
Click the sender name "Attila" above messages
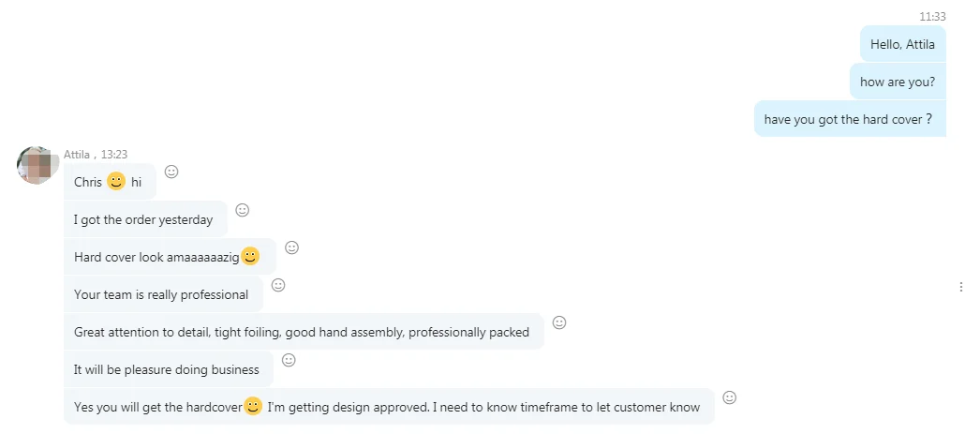(x=77, y=155)
